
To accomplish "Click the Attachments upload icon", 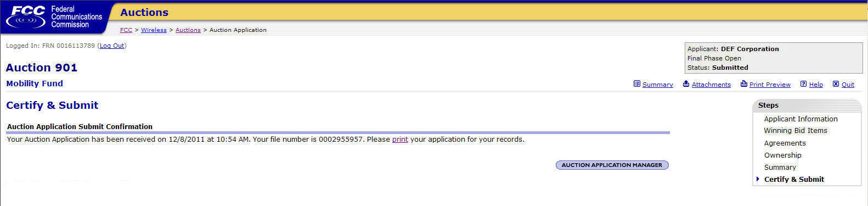I will pyautogui.click(x=686, y=84).
